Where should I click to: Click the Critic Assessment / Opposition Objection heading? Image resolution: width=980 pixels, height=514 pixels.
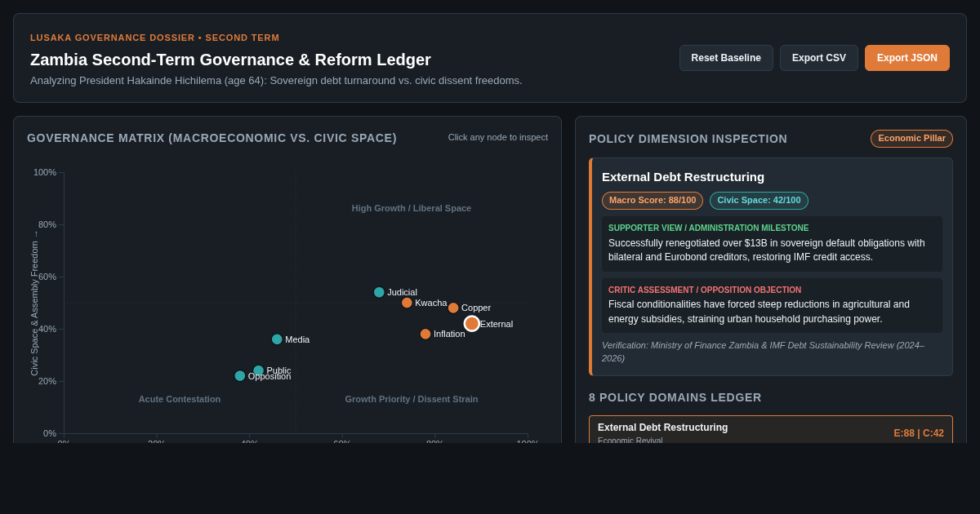click(x=705, y=290)
